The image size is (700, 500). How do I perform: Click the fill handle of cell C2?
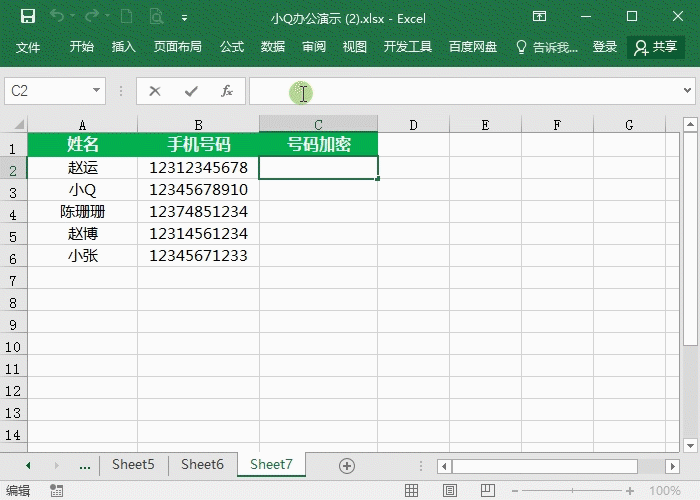pyautogui.click(x=378, y=179)
